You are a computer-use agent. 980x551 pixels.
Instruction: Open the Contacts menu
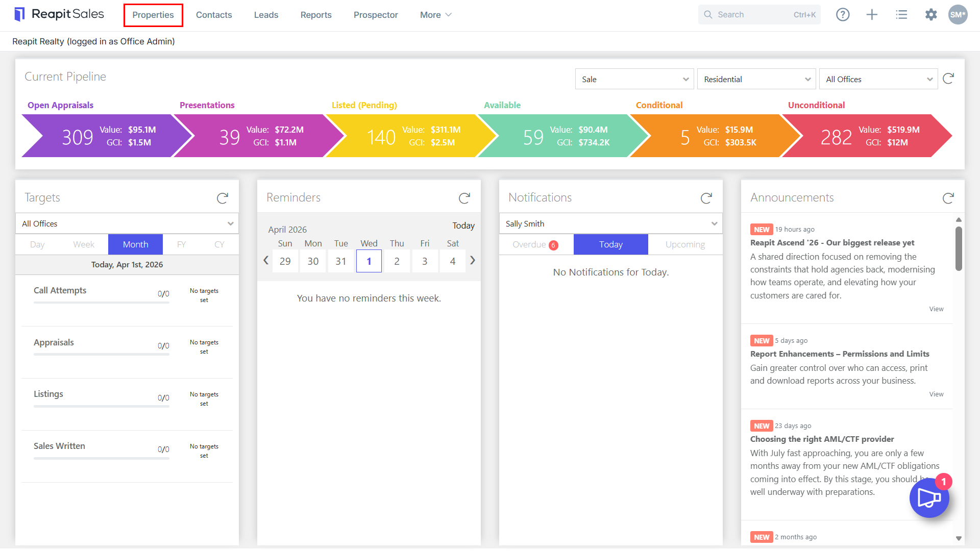click(214, 15)
